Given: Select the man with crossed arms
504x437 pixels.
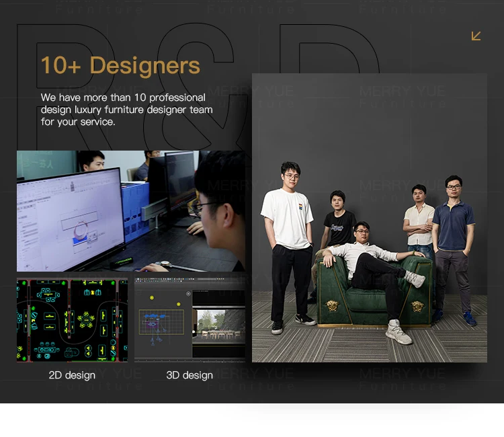Looking at the screenshot, I should [419, 222].
